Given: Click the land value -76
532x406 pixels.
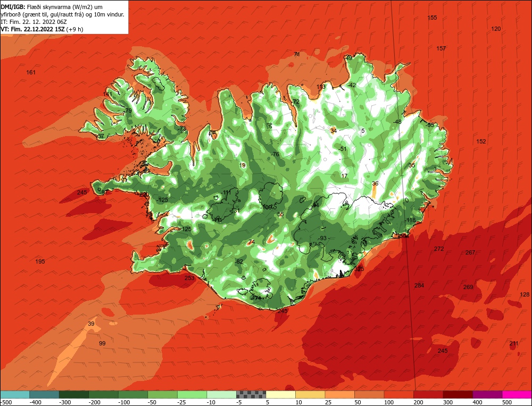Looking at the screenshot, I should [275, 154].
